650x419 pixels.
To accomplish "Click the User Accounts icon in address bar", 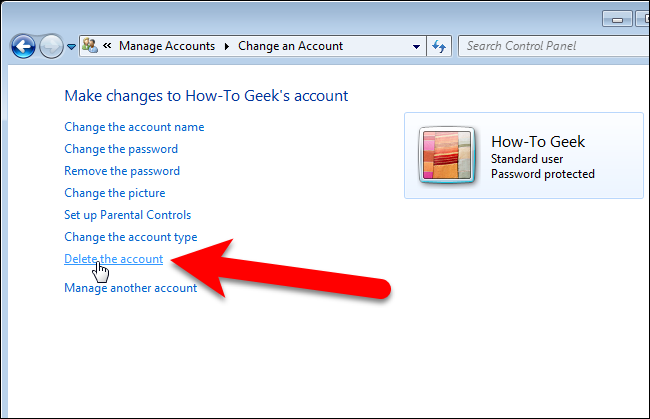I will pos(90,46).
